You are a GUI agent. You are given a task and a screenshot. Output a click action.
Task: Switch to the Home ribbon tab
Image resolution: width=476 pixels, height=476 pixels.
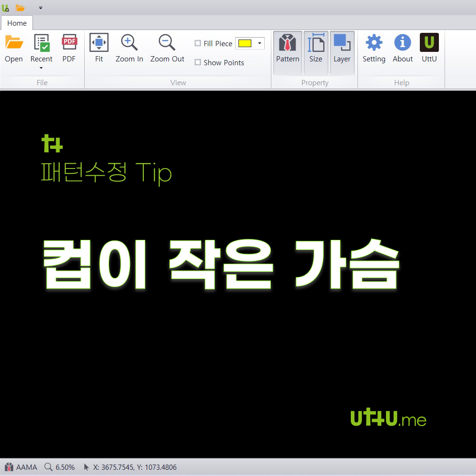[x=17, y=23]
